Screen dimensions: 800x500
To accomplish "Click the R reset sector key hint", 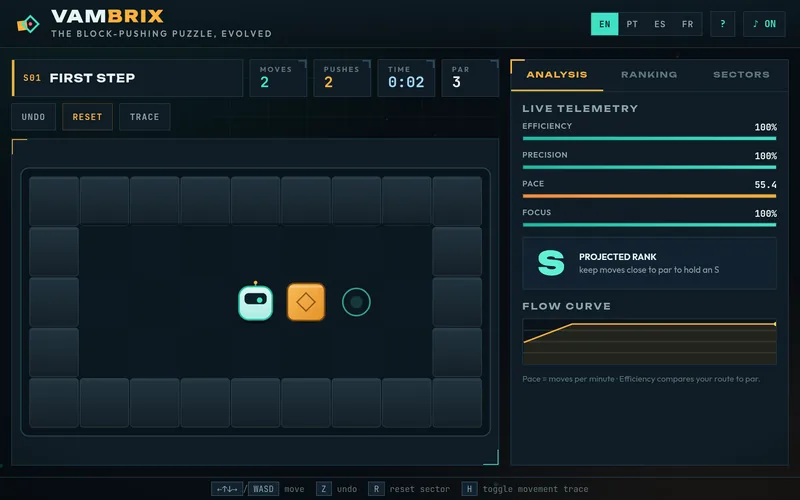I will point(376,489).
